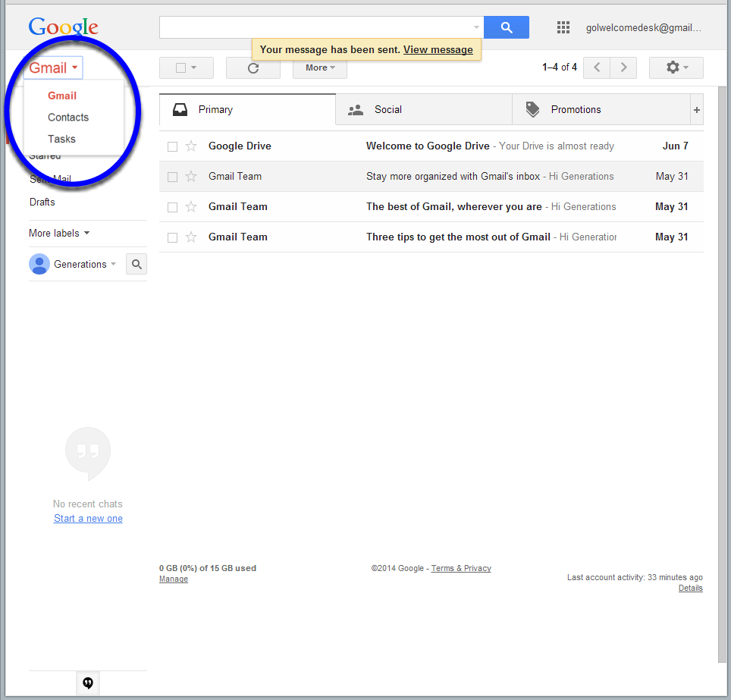Screen dimensions: 731x700
Task: Click Start a new one chat link
Action: (x=88, y=519)
